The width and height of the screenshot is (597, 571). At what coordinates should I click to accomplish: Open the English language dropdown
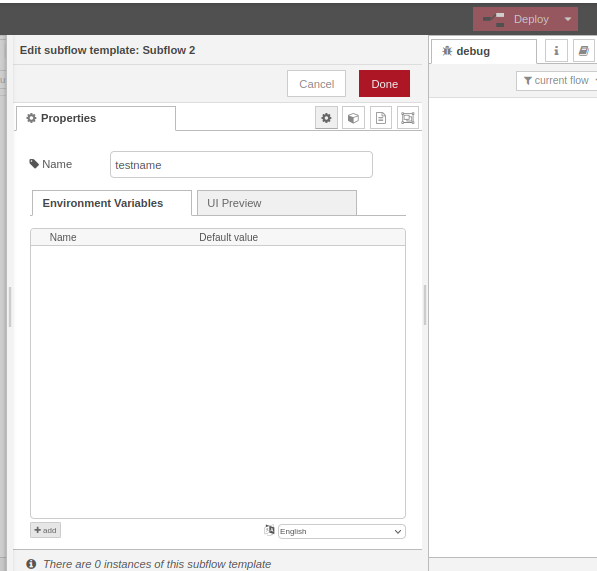point(342,531)
